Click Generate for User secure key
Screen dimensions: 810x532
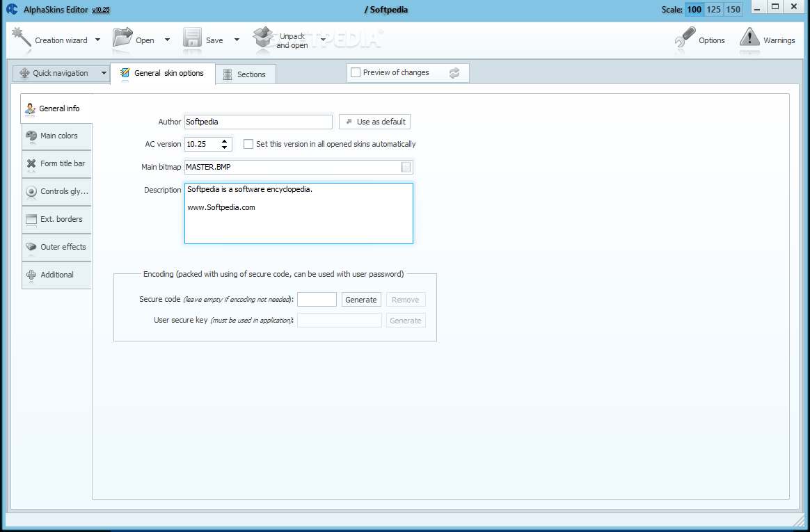click(x=406, y=321)
